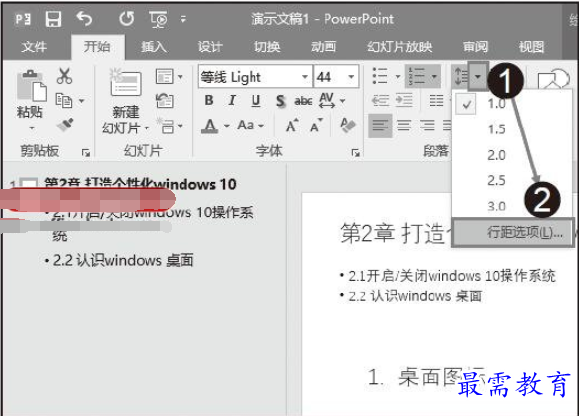Open the font name box 等线 Light
The width and height of the screenshot is (579, 416).
coord(255,77)
